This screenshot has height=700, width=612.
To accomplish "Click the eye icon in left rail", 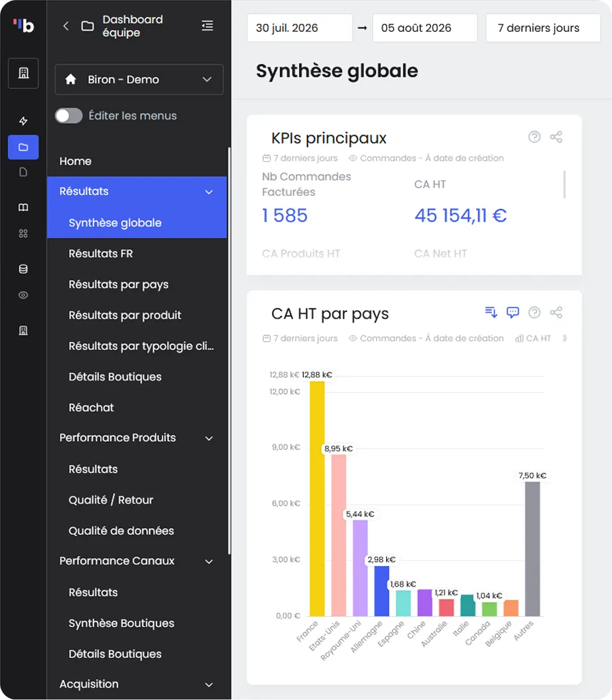I will [23, 295].
